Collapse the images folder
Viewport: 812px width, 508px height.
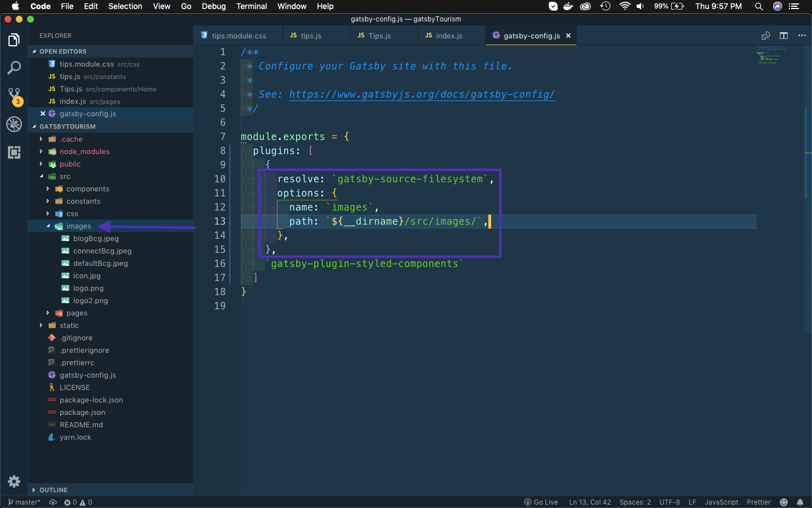pos(78,226)
